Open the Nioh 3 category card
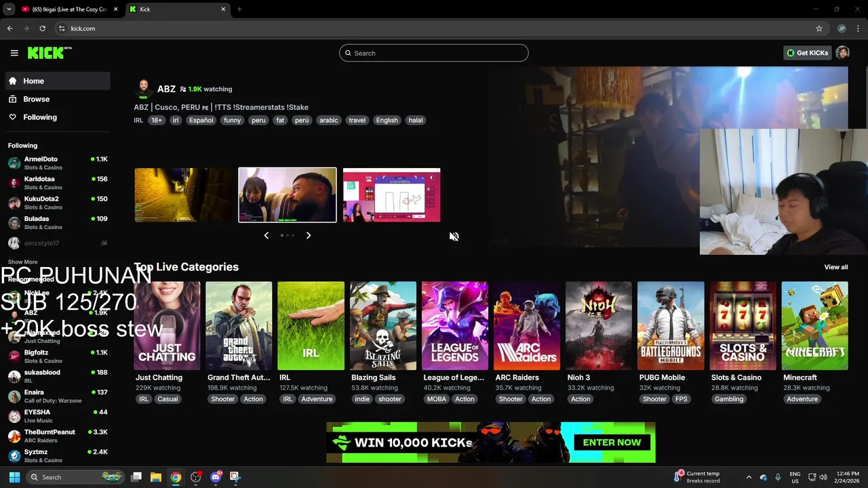 coord(599,326)
